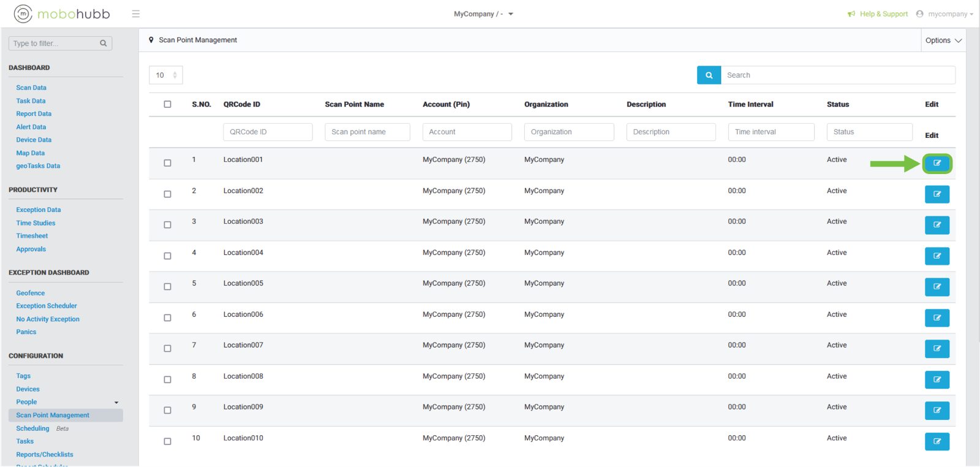Change the rows-per-page selector showing 10

(x=166, y=75)
